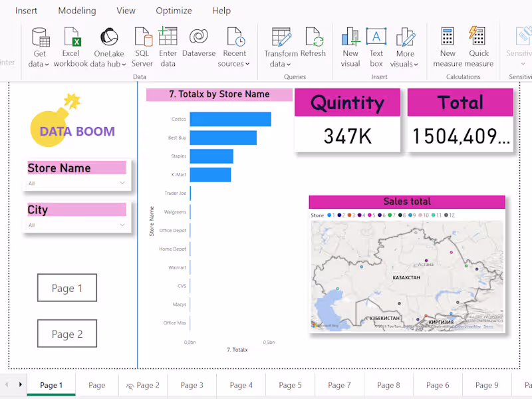The width and height of the screenshot is (532, 399).
Task: Click the next page tabs arrow
Action: [x=21, y=384]
